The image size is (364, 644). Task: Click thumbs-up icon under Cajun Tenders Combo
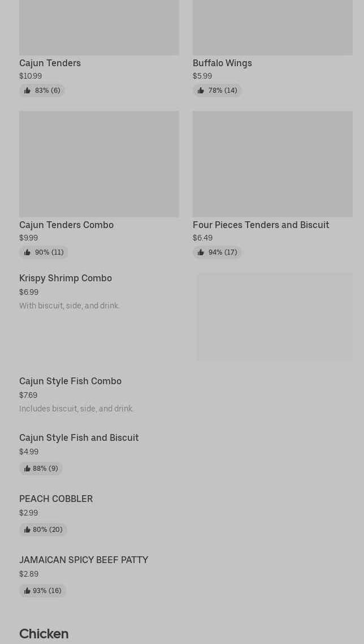pyautogui.click(x=27, y=252)
